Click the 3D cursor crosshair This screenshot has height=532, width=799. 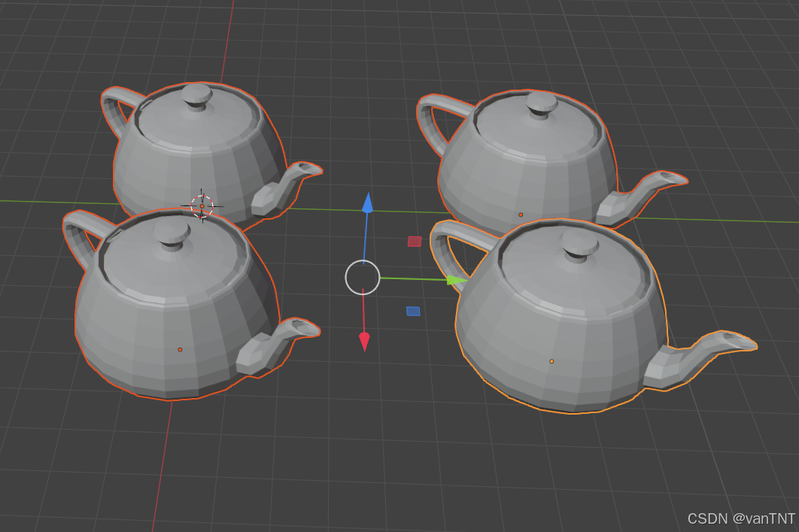click(x=202, y=206)
